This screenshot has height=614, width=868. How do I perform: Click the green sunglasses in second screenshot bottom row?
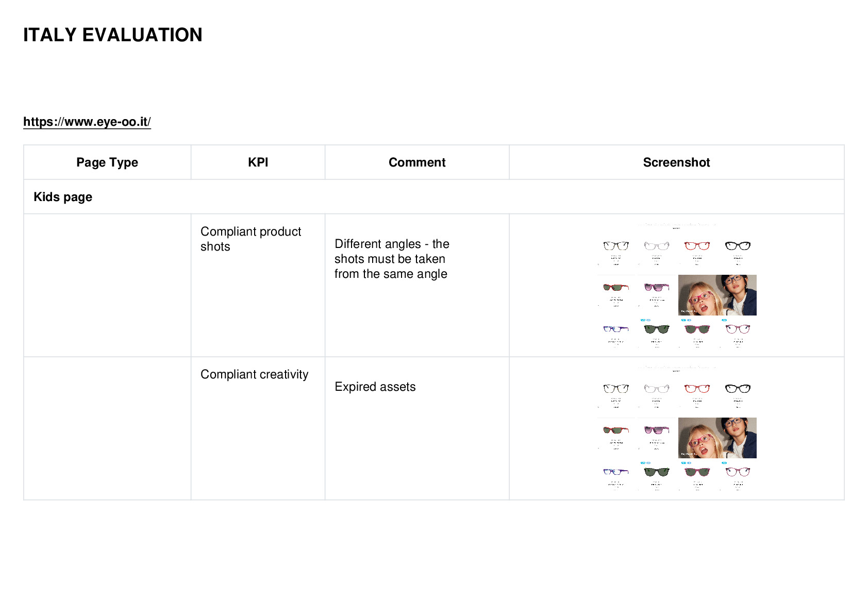tap(657, 472)
